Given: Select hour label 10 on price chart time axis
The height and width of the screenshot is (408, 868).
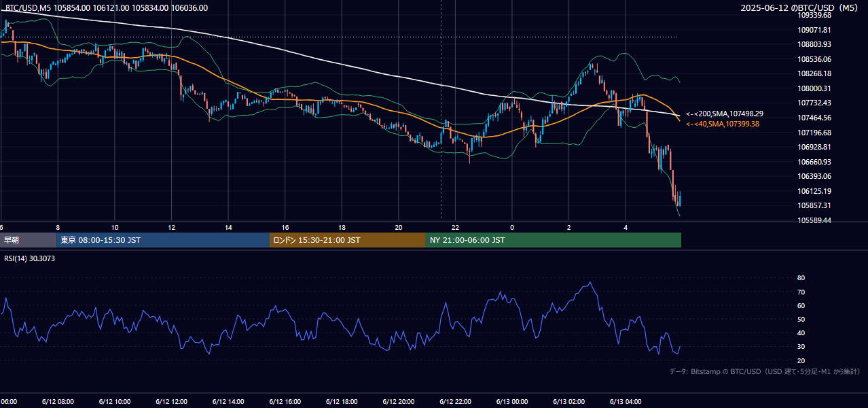Looking at the screenshot, I should tap(115, 227).
